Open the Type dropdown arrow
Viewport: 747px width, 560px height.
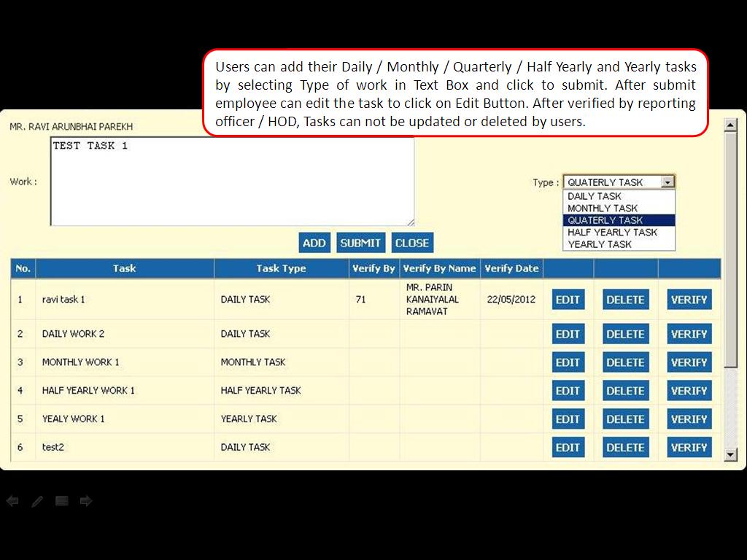(668, 182)
